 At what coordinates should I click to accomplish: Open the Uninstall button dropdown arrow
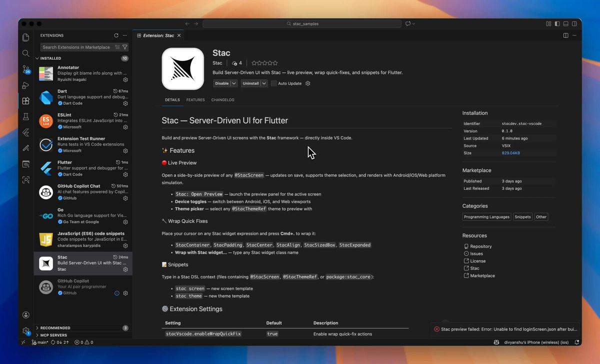(264, 83)
